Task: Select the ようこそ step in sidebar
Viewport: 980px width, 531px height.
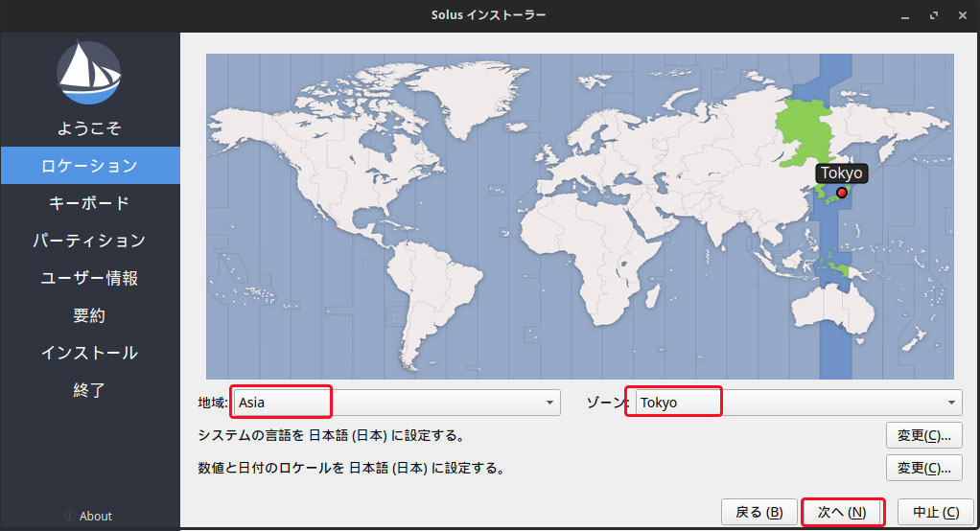Action: [x=89, y=128]
